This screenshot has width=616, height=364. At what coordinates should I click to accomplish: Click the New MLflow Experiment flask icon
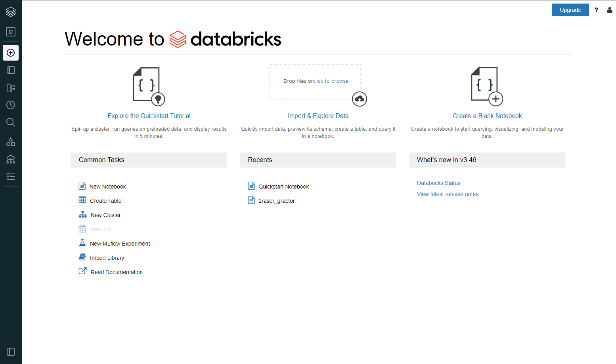tap(82, 243)
